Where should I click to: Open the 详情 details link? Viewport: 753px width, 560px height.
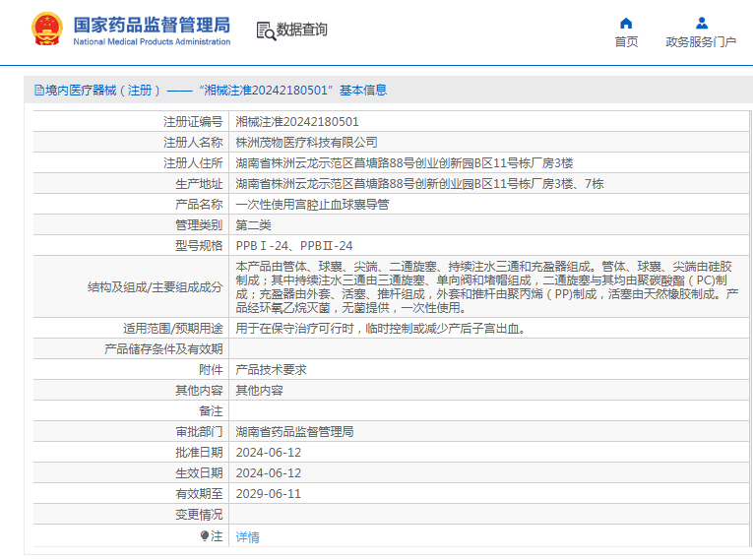tap(247, 537)
